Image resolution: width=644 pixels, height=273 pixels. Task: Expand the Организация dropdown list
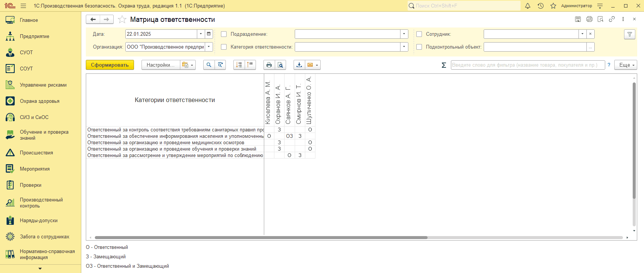[209, 47]
